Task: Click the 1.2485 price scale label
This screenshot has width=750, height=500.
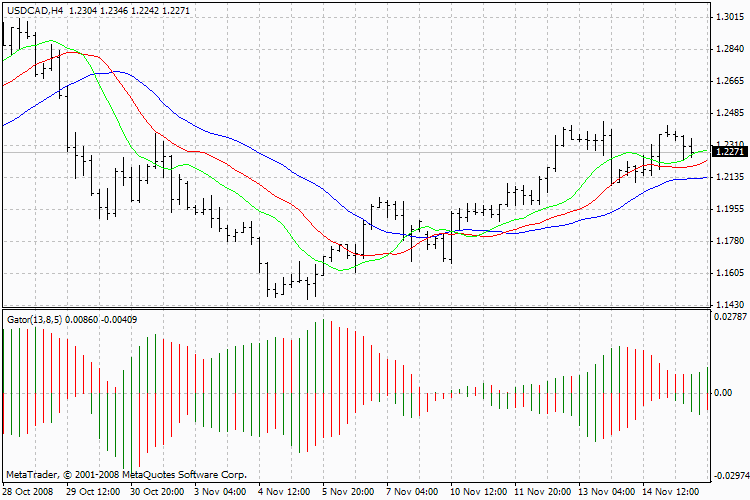Action: [730, 113]
